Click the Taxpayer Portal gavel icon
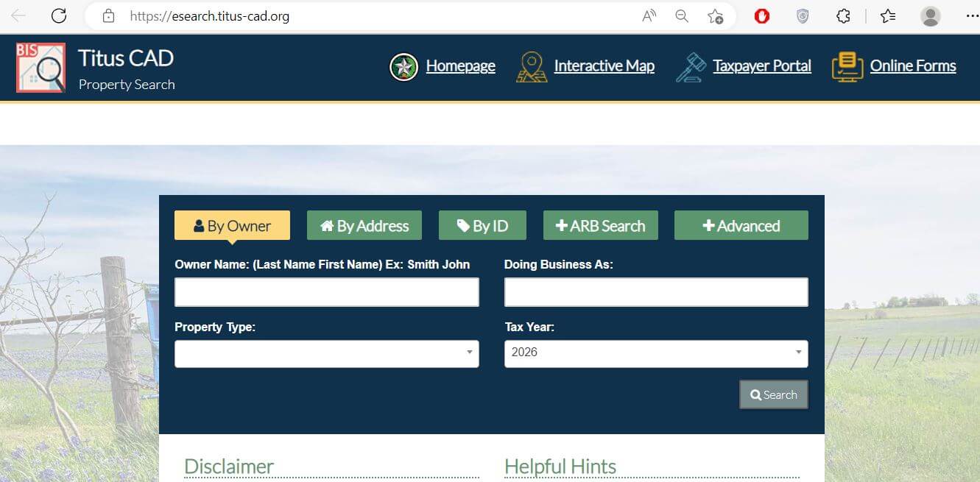Viewport: 980px width, 482px height. point(691,67)
